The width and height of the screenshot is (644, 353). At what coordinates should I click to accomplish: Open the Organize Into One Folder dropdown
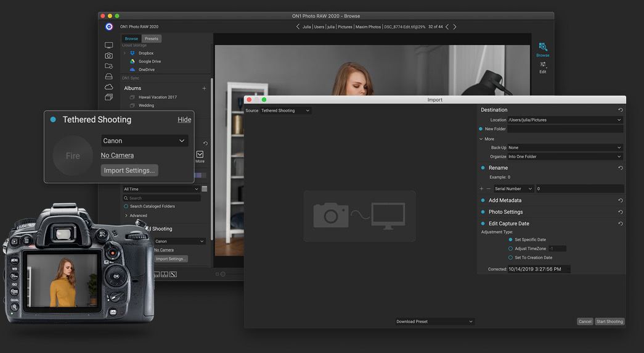coord(565,156)
